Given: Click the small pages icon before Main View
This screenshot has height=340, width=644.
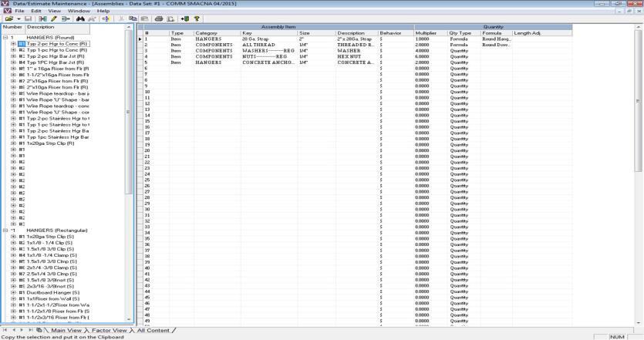Looking at the screenshot, I should (x=39, y=330).
